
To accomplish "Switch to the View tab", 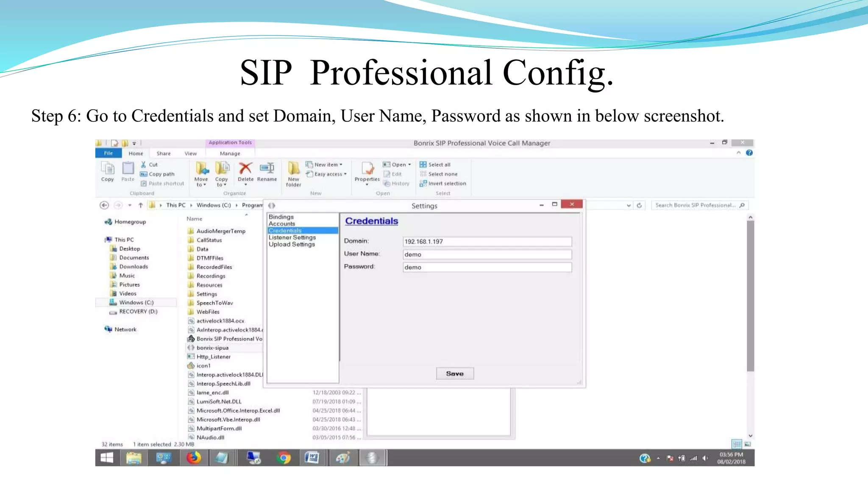I will pyautogui.click(x=190, y=153).
